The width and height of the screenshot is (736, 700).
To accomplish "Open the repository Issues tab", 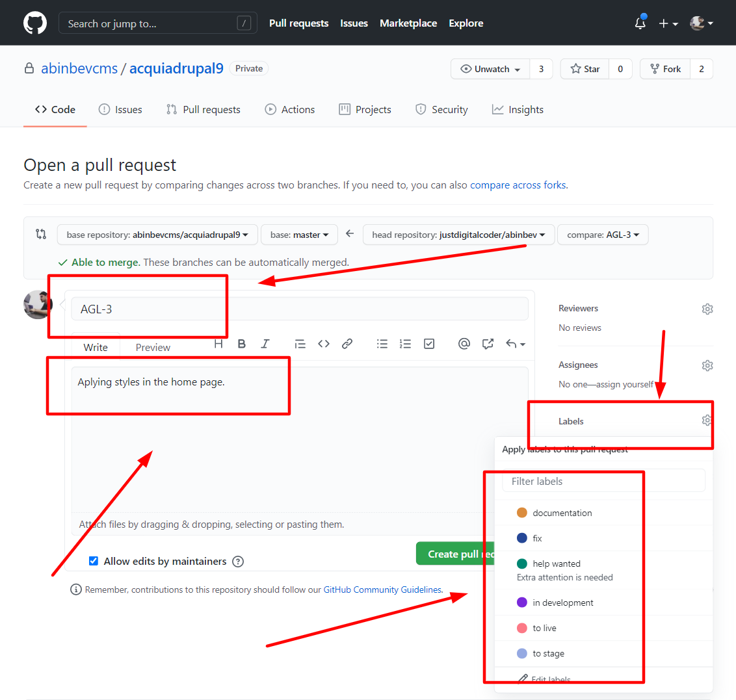I will click(120, 109).
